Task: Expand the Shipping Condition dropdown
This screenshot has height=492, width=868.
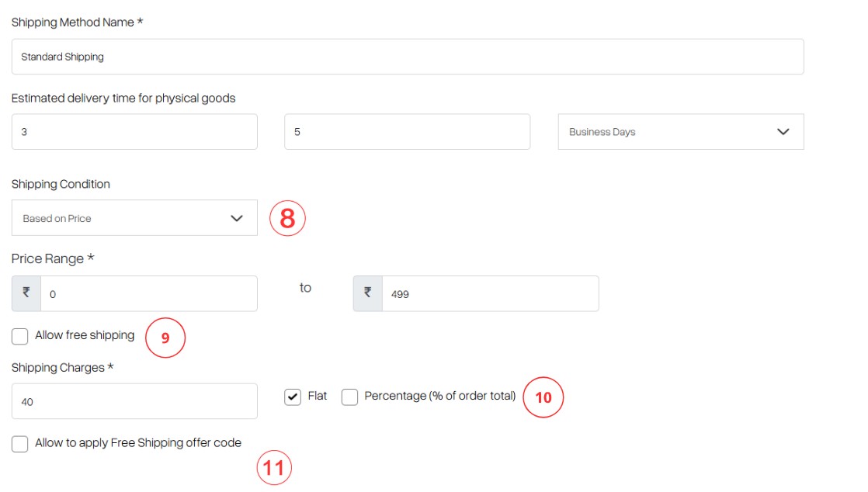Action: pos(134,218)
